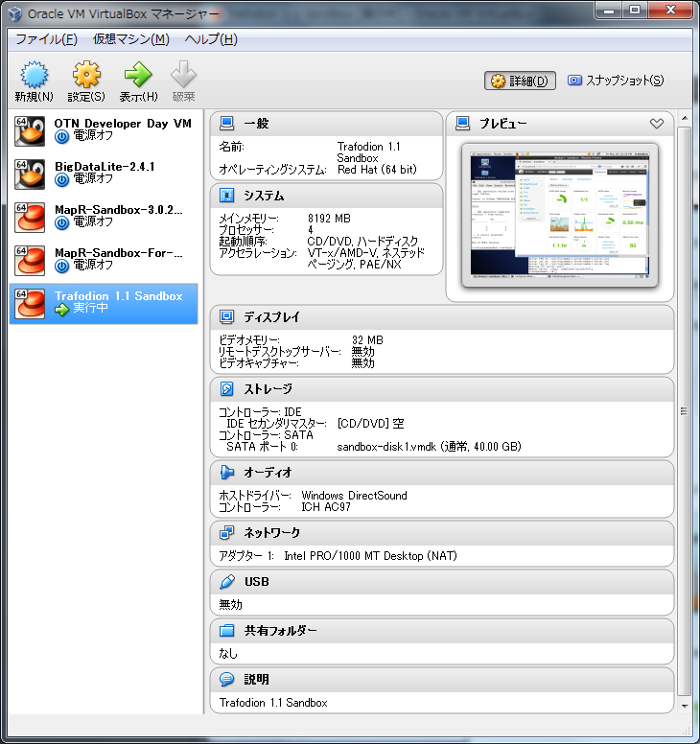Click the 表示(H) green arrow icon
The image size is (700, 744).
tap(138, 75)
